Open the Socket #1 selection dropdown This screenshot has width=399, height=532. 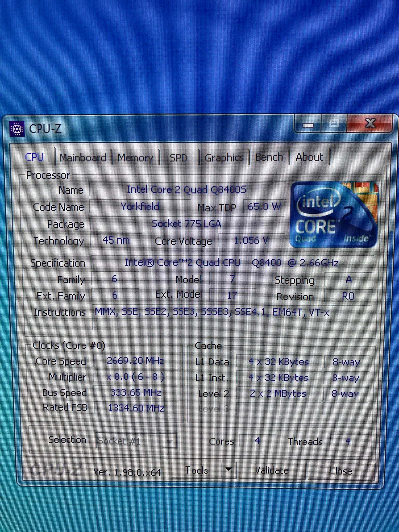136,441
